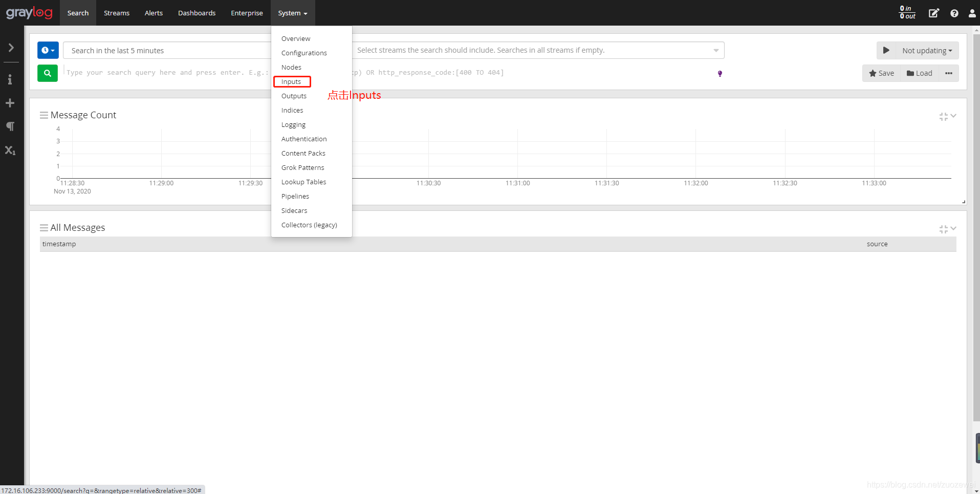Save the current search
This screenshot has height=494, width=980.
click(x=881, y=73)
